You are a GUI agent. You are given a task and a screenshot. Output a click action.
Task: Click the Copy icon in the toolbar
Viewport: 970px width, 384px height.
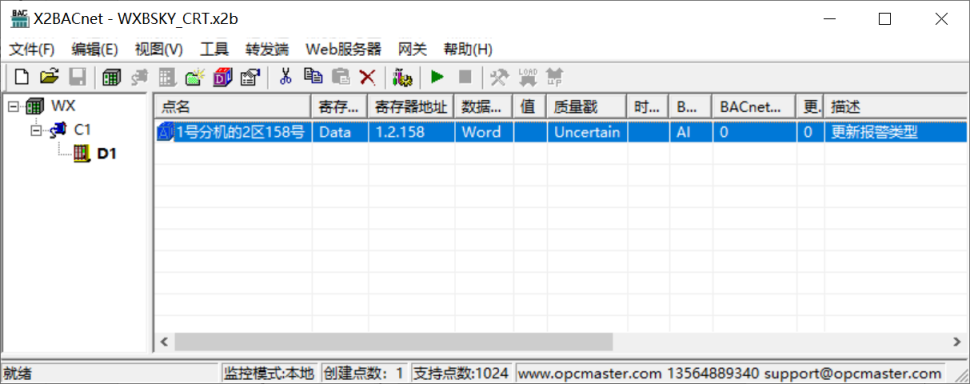(x=313, y=77)
